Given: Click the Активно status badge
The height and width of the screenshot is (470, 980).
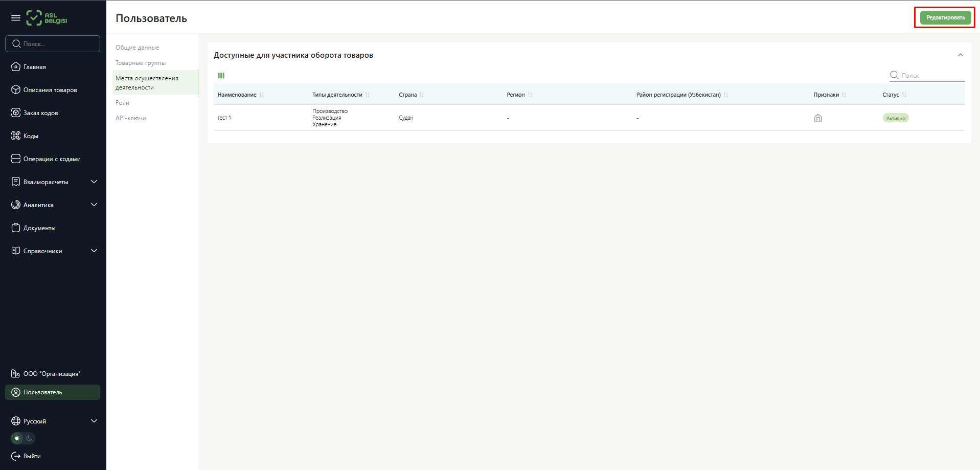Looking at the screenshot, I should 896,118.
